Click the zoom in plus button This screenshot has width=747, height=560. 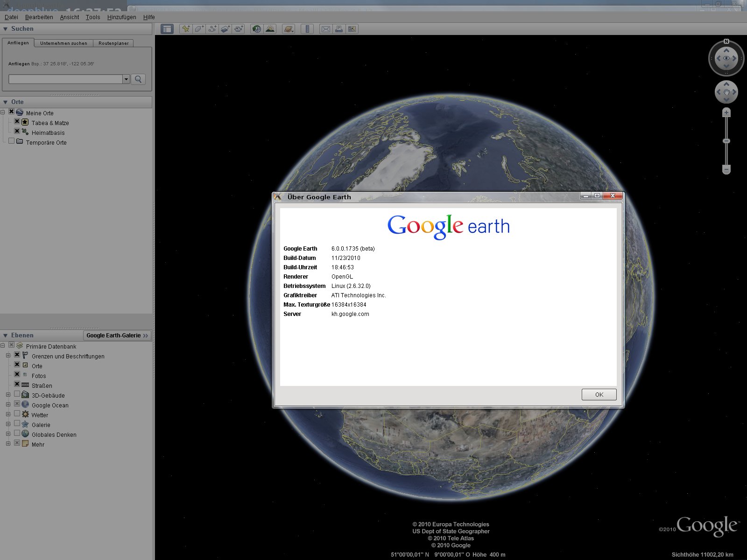726,112
